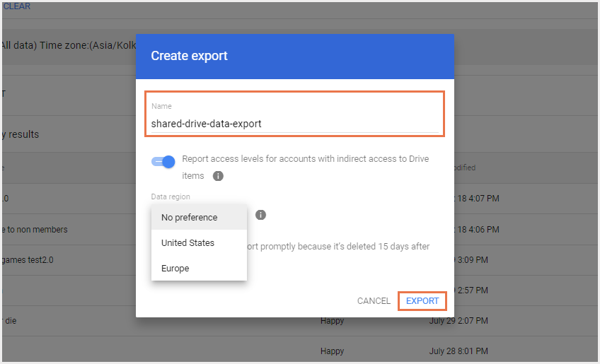
Task: Select Europe as data region
Action: click(x=199, y=268)
